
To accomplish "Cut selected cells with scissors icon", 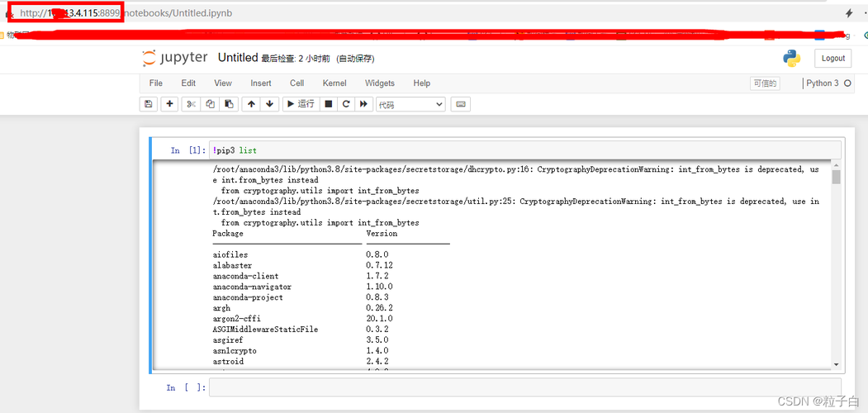I will coord(192,103).
